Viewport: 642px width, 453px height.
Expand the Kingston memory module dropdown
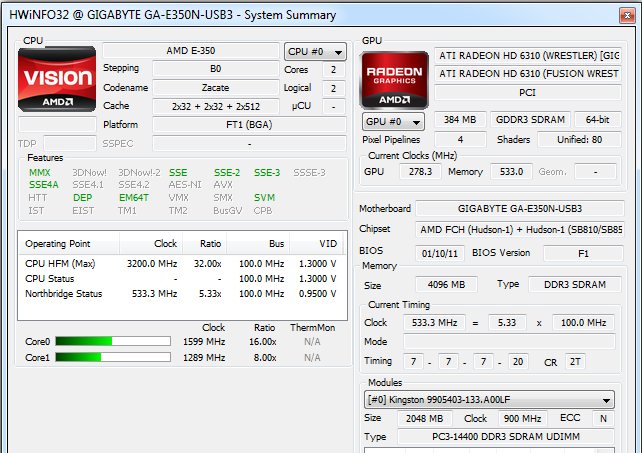pyautogui.click(x=488, y=400)
